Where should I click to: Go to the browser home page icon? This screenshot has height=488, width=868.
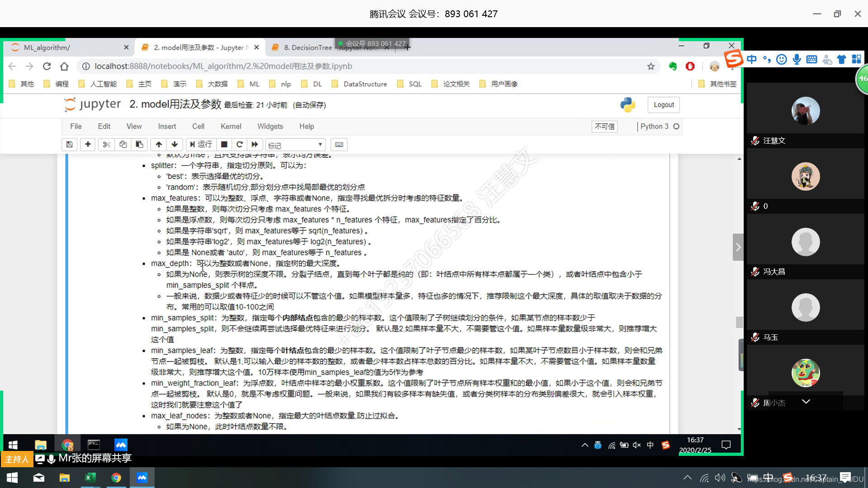pos(64,66)
